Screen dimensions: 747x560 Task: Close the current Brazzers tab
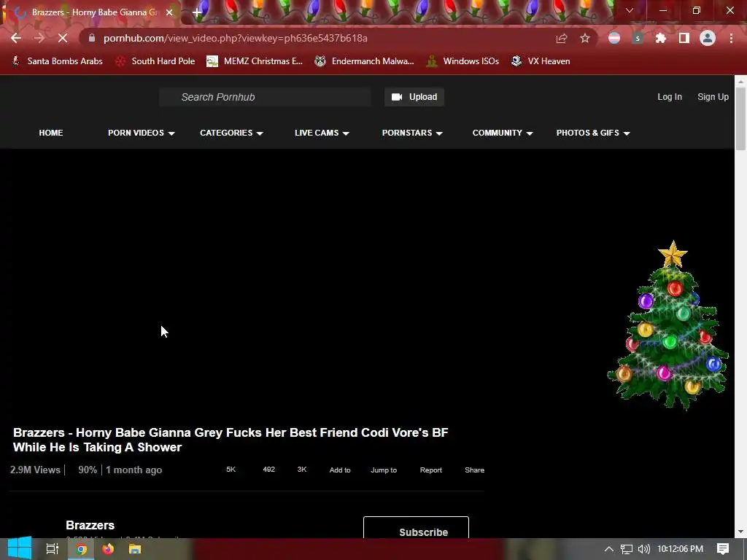(169, 12)
